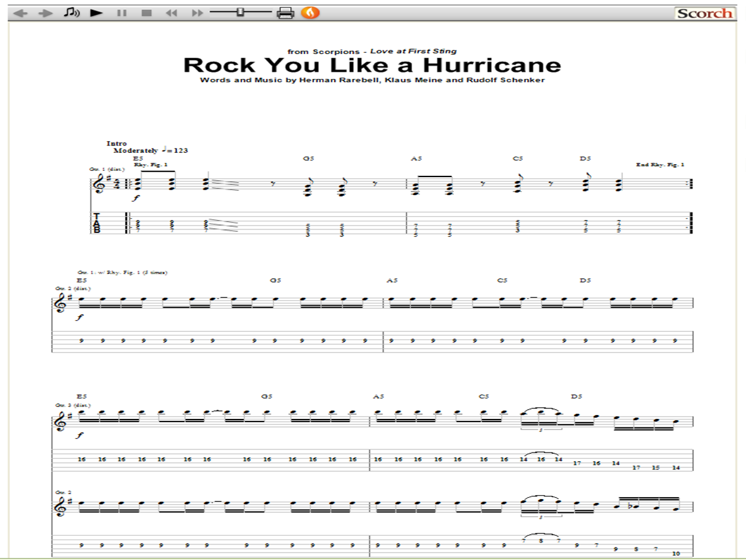Click the 'Love at First Sting' album text
Image resolution: width=746 pixels, height=560 pixels.
(413, 51)
